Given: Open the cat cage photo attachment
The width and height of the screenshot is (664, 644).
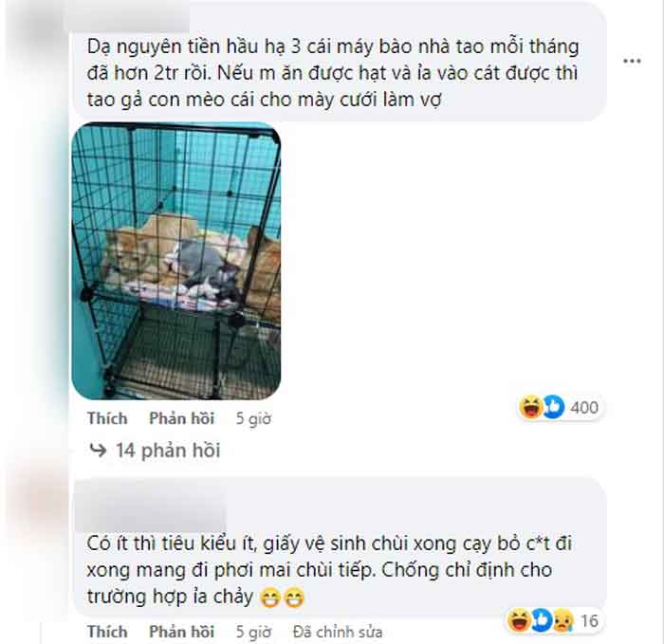Looking at the screenshot, I should [x=176, y=261].
